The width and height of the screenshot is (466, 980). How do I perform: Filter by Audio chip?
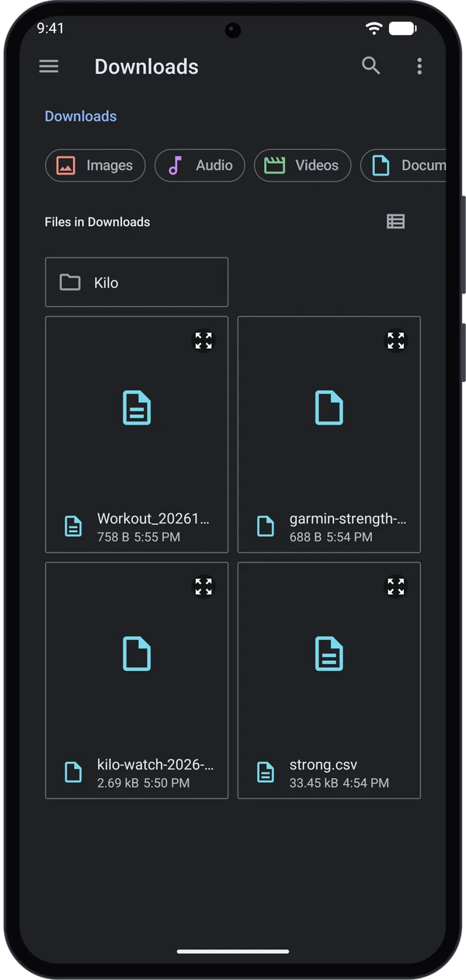(200, 165)
